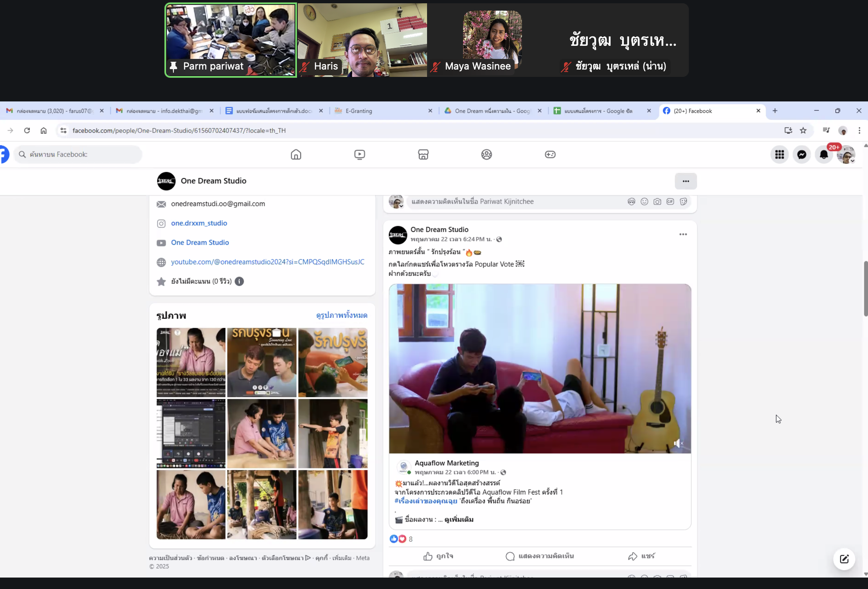Viewport: 868px width, 589px height.
Task: Open the one.drxxm_studio Instagram link
Action: coord(199,223)
